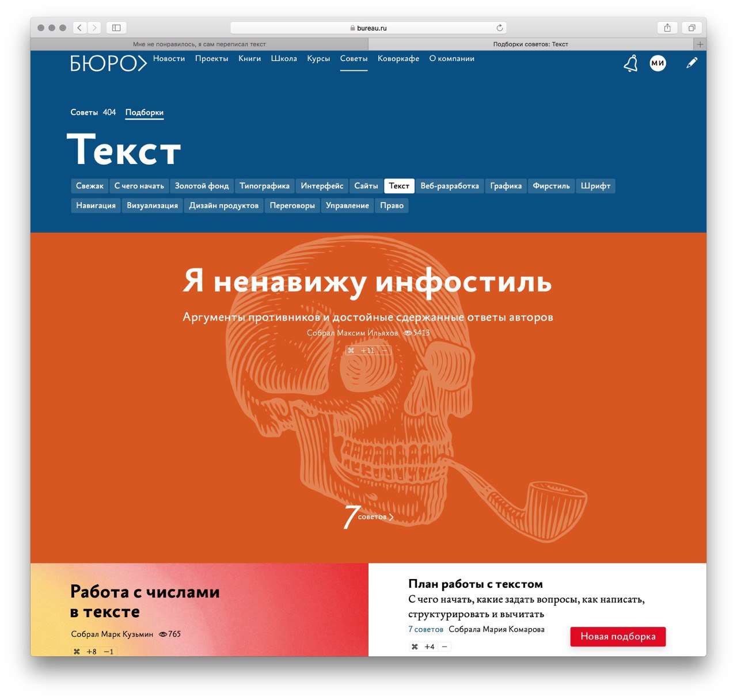
Task: Open the МИ user avatar
Action: (658, 63)
